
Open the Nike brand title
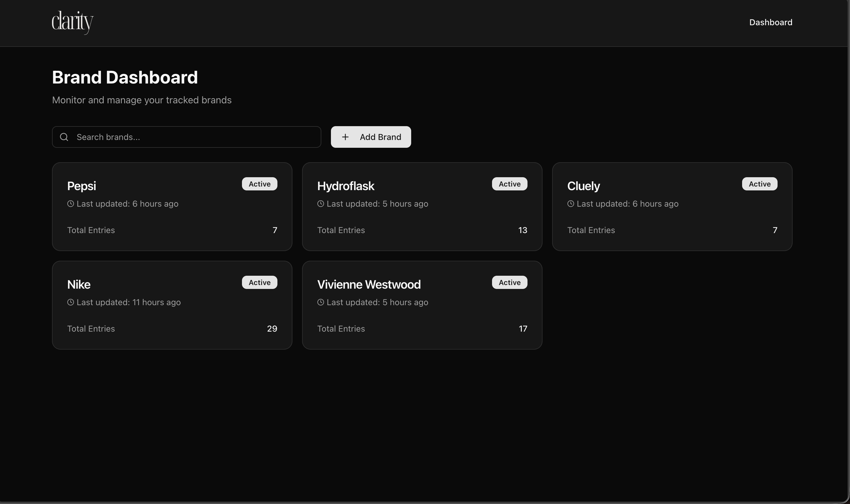79,285
